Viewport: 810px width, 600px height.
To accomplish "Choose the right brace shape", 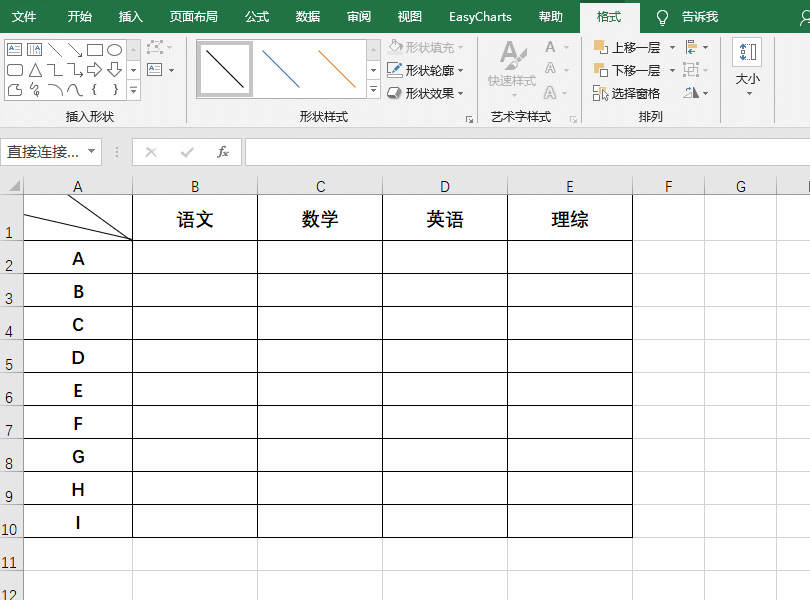I will [115, 90].
